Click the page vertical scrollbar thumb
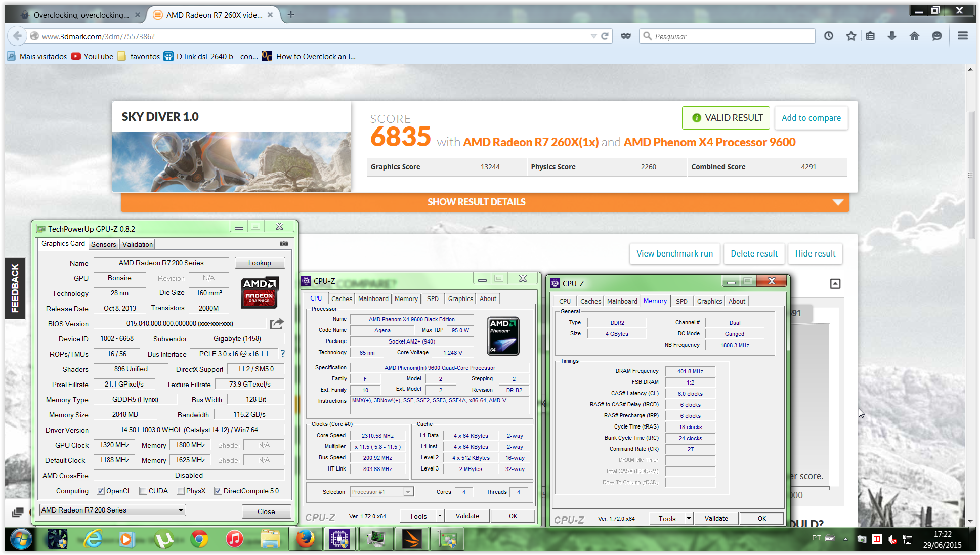This screenshot has height=555, width=980. (970, 175)
